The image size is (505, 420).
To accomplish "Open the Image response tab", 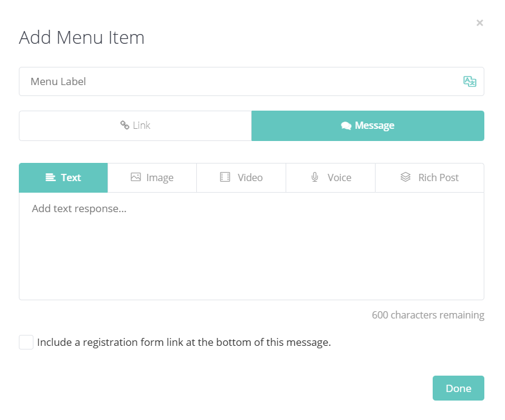I will pyautogui.click(x=152, y=177).
